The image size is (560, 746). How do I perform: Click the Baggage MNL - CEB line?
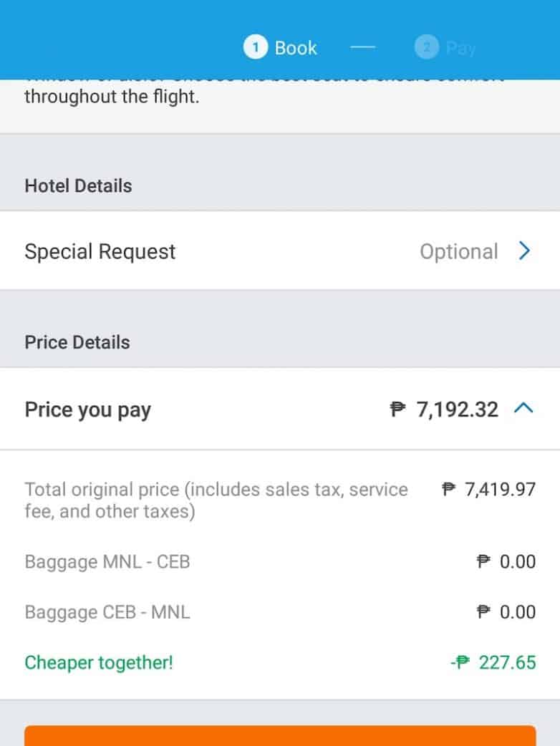(107, 561)
